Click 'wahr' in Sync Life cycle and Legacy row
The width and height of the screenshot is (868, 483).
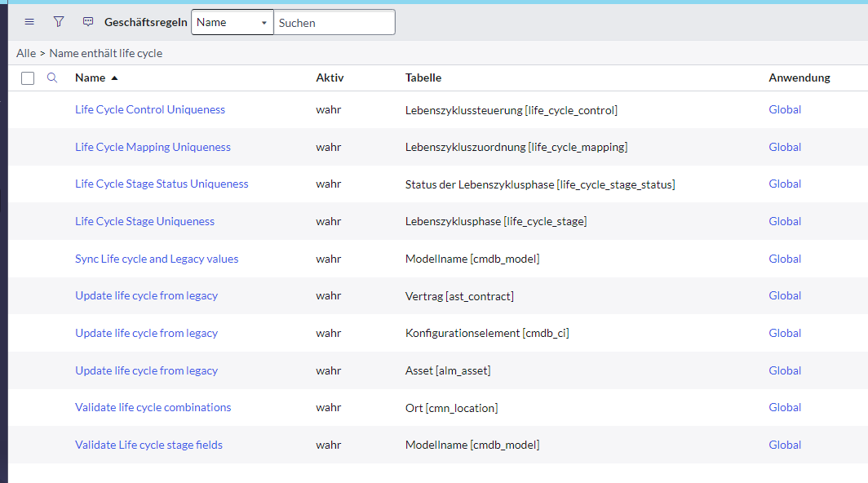(329, 259)
